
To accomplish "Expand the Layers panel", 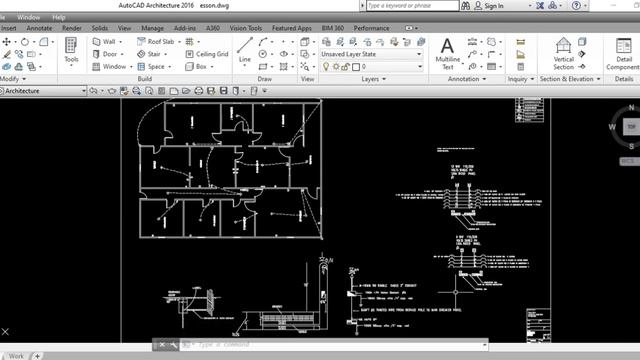I will pyautogui.click(x=373, y=79).
